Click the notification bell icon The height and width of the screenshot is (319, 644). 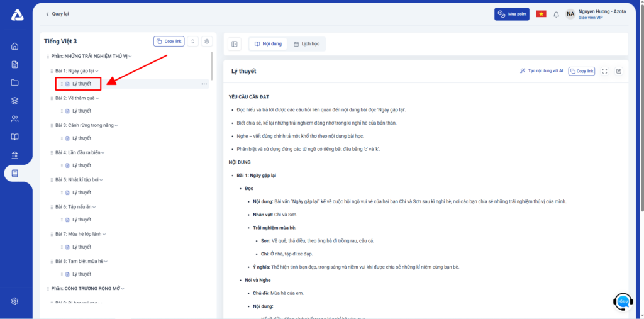(556, 14)
